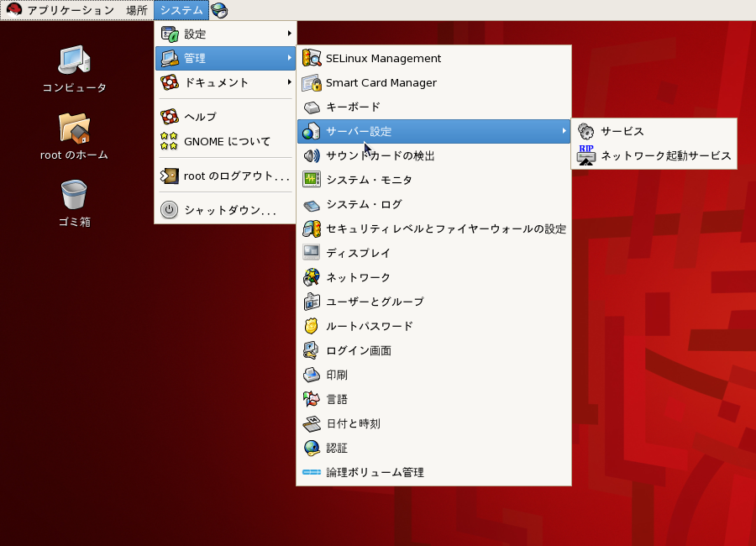
Task: Open ディスプレイ settings icon
Action: click(x=311, y=252)
